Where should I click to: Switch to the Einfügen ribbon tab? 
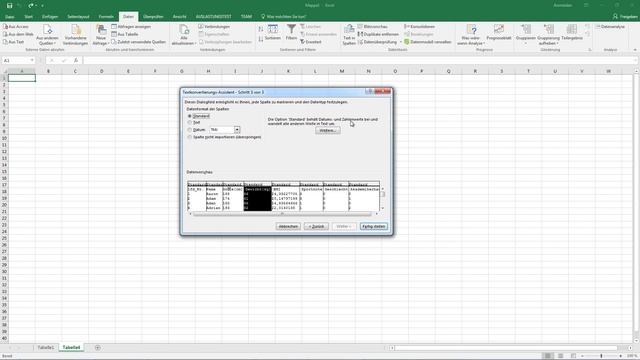(x=50, y=17)
